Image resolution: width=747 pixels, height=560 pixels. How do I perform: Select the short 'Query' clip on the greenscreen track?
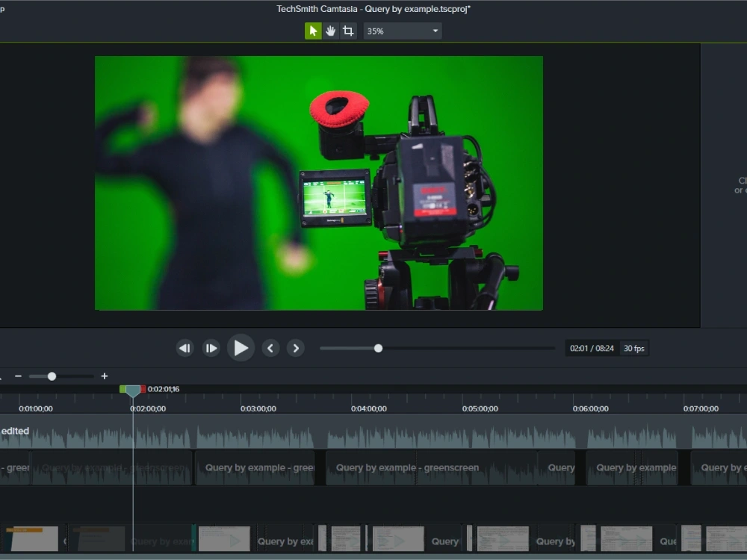[557, 467]
